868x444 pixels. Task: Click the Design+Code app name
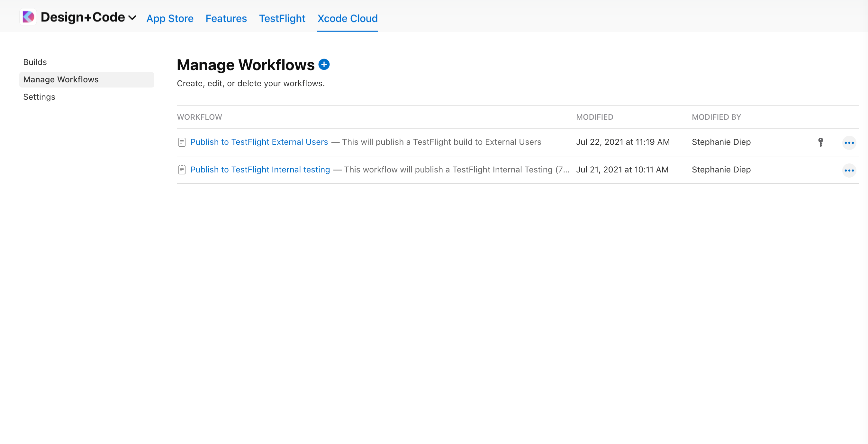click(x=83, y=17)
